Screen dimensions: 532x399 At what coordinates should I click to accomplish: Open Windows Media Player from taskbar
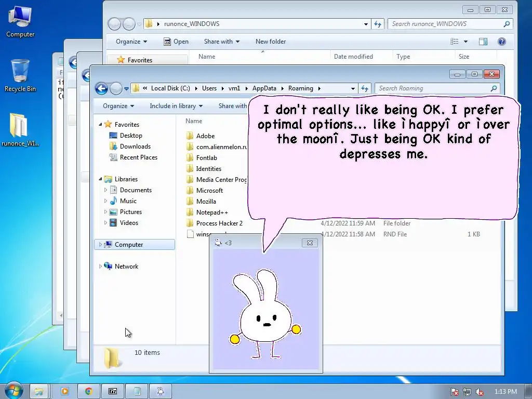[x=65, y=391]
